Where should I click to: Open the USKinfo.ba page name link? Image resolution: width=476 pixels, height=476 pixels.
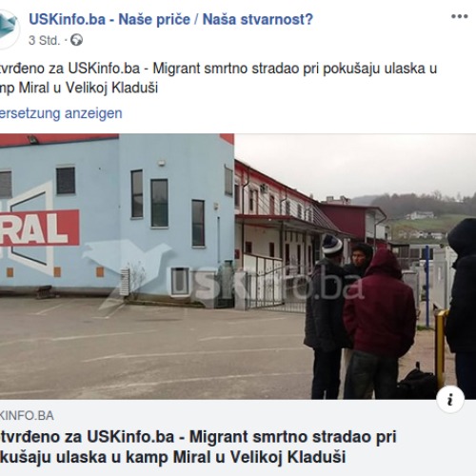170,19
